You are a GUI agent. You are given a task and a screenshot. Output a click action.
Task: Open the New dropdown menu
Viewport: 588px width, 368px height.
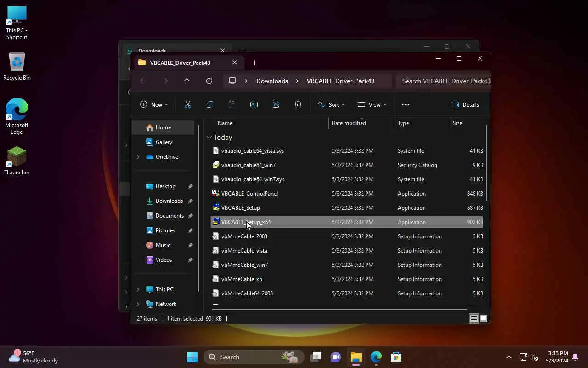click(154, 104)
